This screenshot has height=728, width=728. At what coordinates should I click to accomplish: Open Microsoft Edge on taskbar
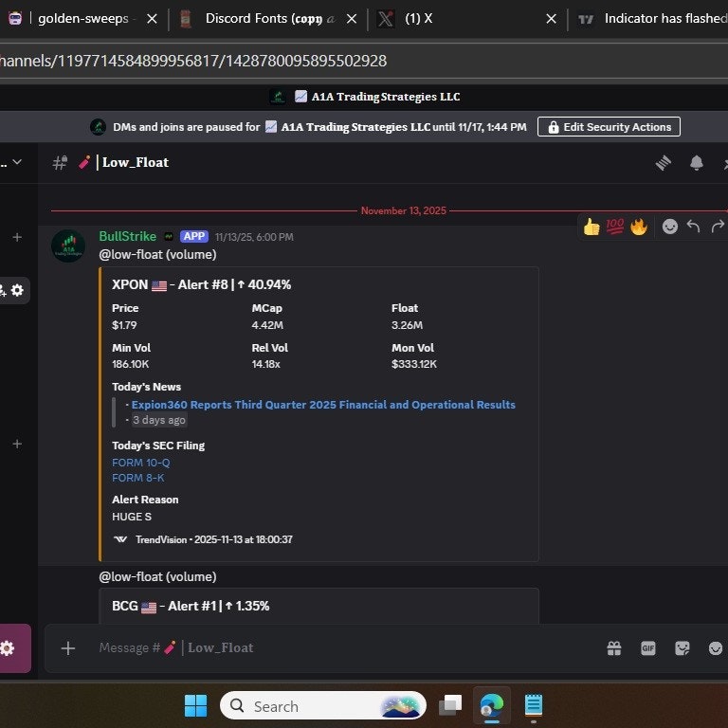click(492, 705)
